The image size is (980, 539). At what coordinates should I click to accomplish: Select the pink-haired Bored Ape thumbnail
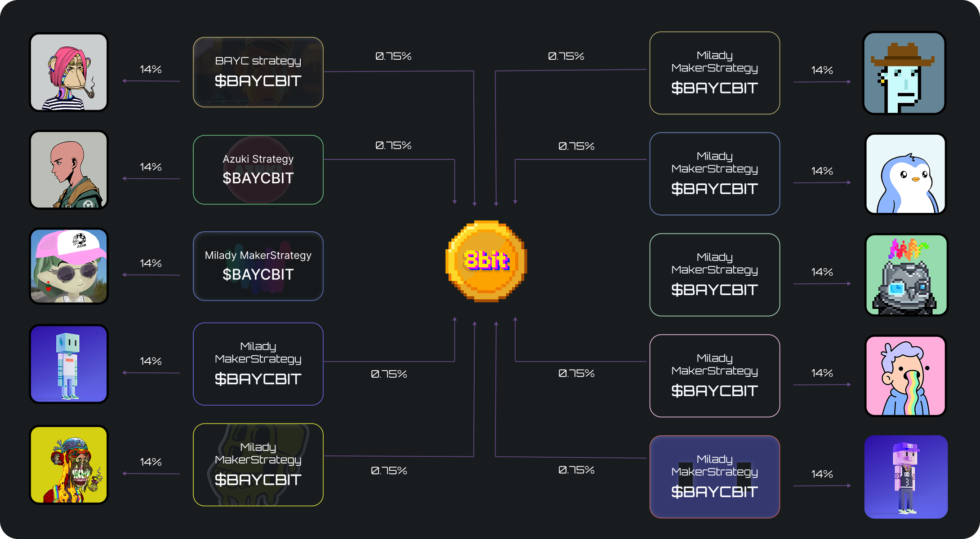[69, 72]
